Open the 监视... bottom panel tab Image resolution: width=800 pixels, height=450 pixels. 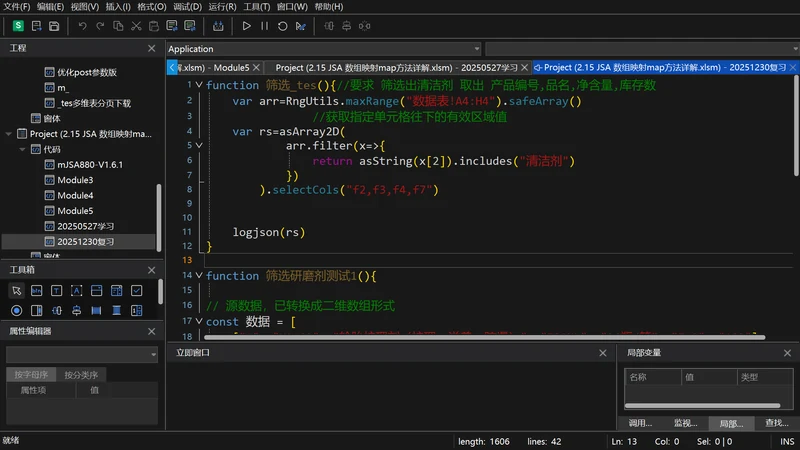point(685,423)
